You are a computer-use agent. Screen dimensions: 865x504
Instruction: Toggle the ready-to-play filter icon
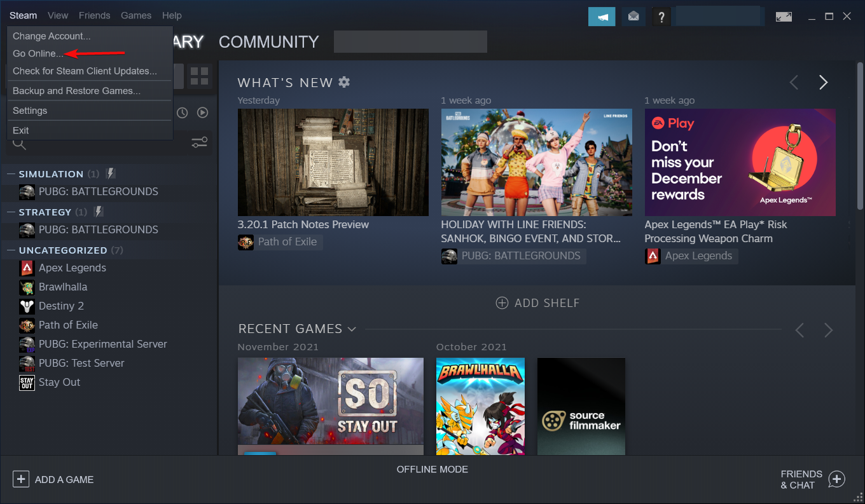pyautogui.click(x=202, y=112)
